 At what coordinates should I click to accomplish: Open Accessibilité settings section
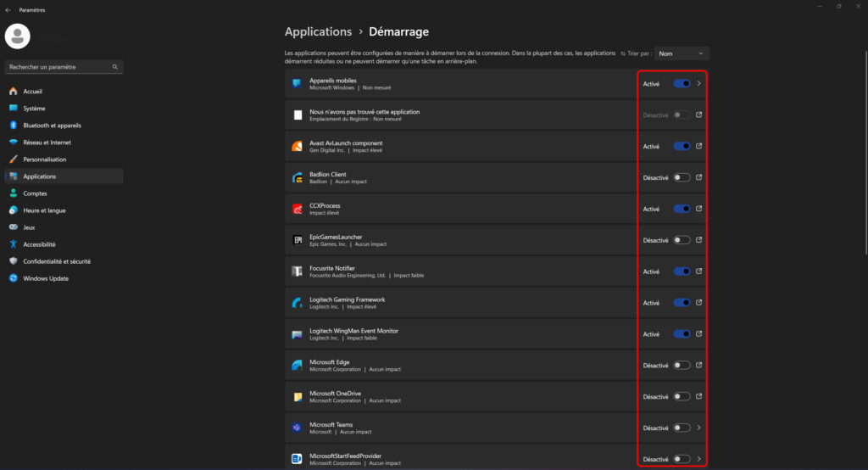tap(64, 244)
